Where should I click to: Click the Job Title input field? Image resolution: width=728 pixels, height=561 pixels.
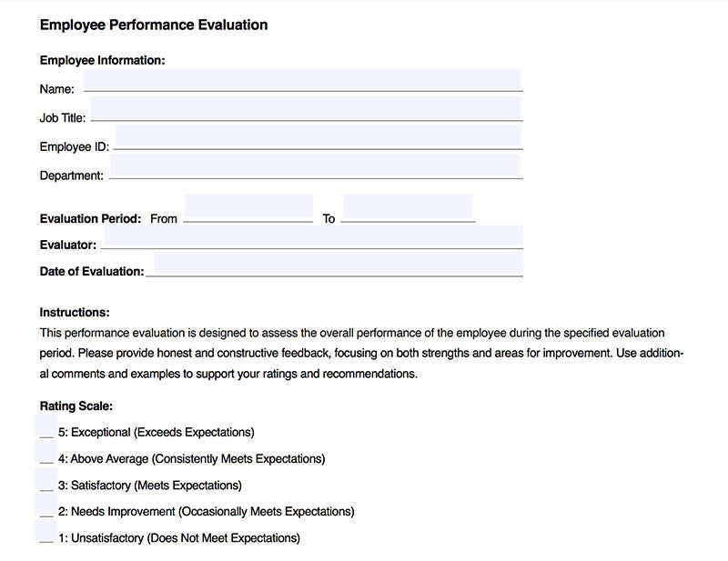point(306,109)
